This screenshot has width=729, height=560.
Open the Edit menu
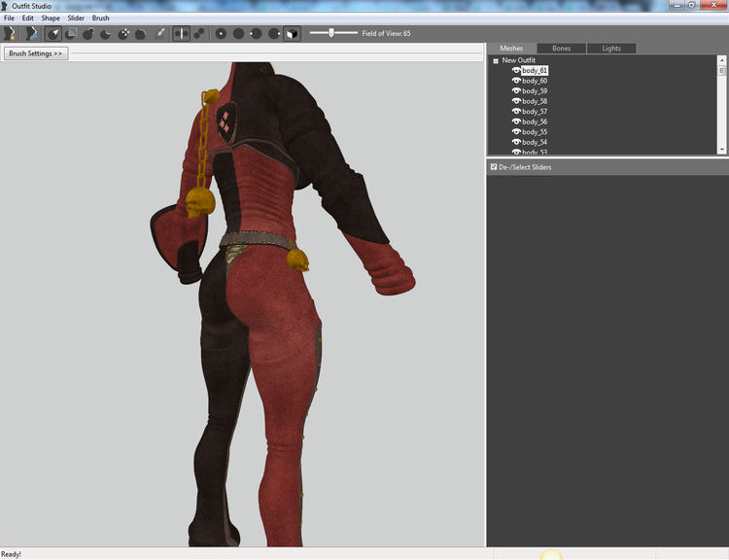pyautogui.click(x=28, y=18)
